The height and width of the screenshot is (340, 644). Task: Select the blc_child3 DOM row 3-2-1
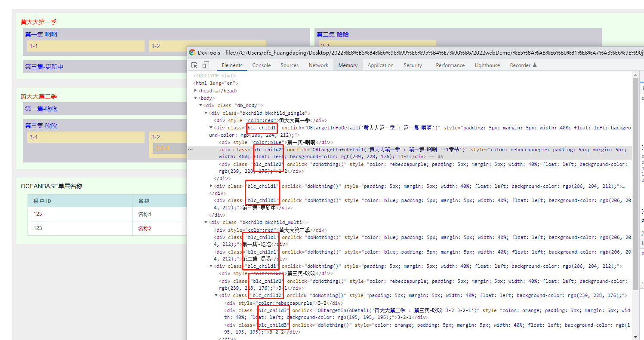point(410,314)
